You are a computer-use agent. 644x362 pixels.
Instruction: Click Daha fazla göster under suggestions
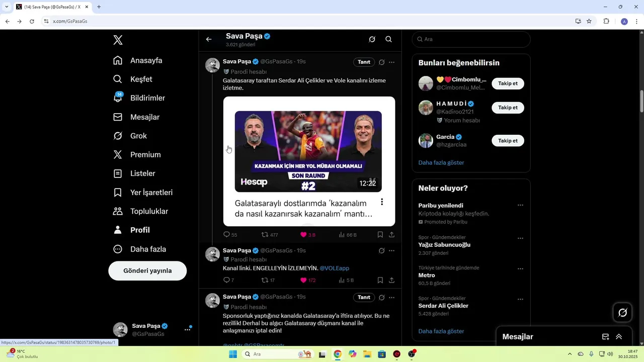(x=441, y=162)
